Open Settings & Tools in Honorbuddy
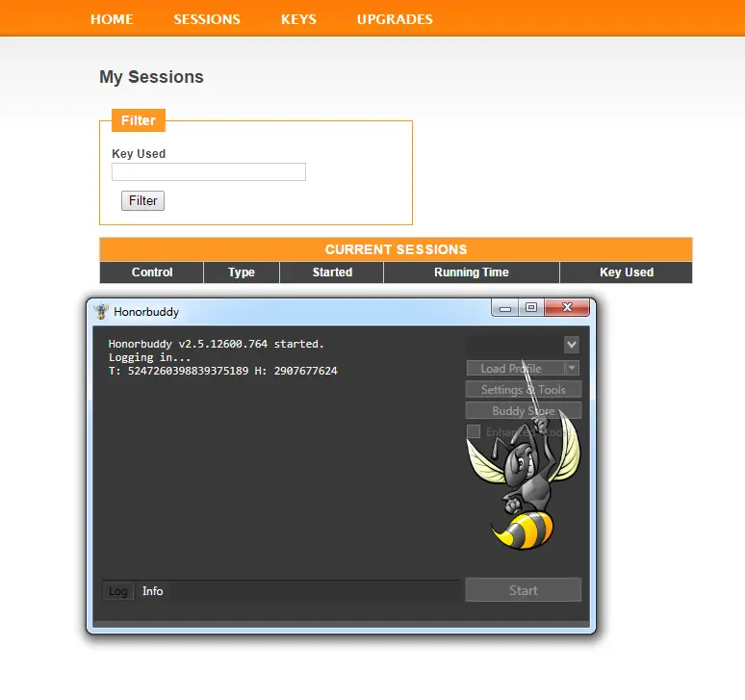 click(x=523, y=390)
